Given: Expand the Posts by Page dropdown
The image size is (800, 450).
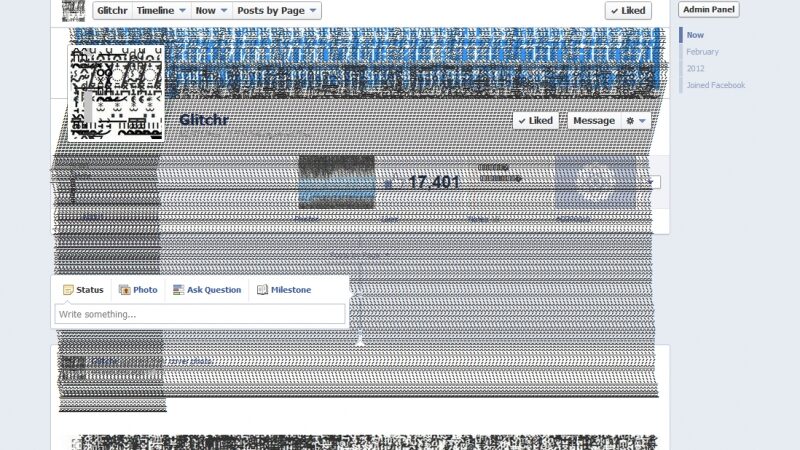Looking at the screenshot, I should pyautogui.click(x=277, y=10).
